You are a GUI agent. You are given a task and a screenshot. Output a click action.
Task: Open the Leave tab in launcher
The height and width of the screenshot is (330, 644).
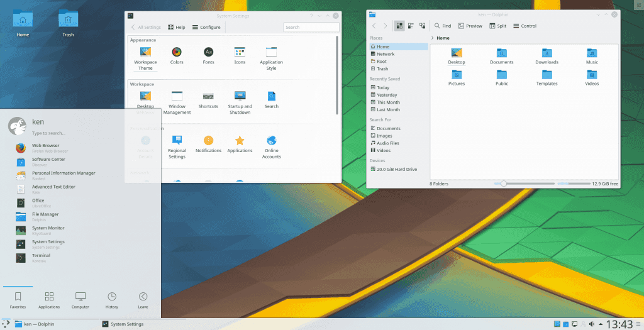143,300
